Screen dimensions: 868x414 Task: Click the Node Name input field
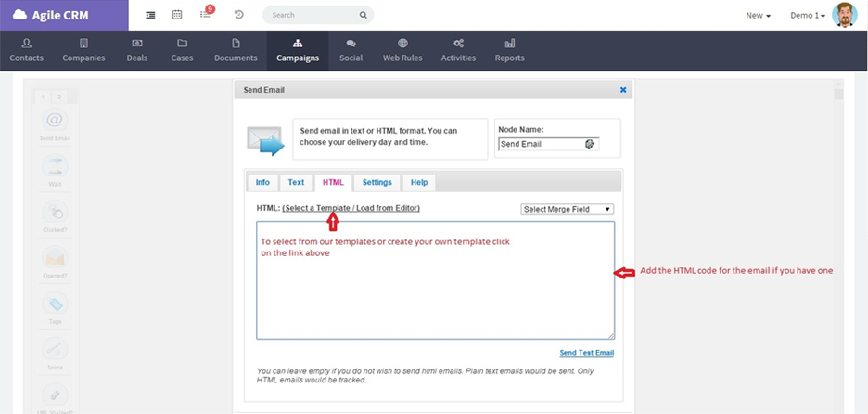click(x=549, y=144)
